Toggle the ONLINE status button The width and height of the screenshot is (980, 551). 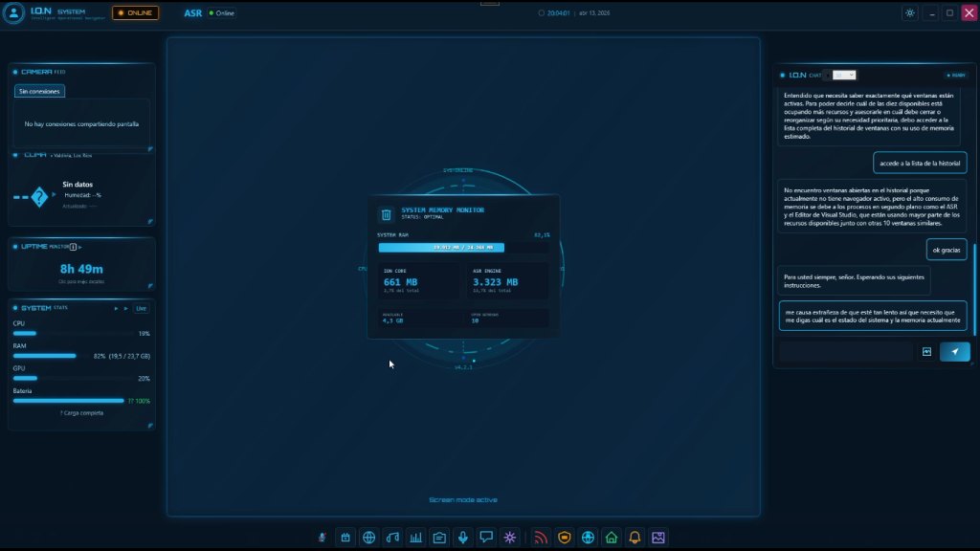click(x=135, y=13)
